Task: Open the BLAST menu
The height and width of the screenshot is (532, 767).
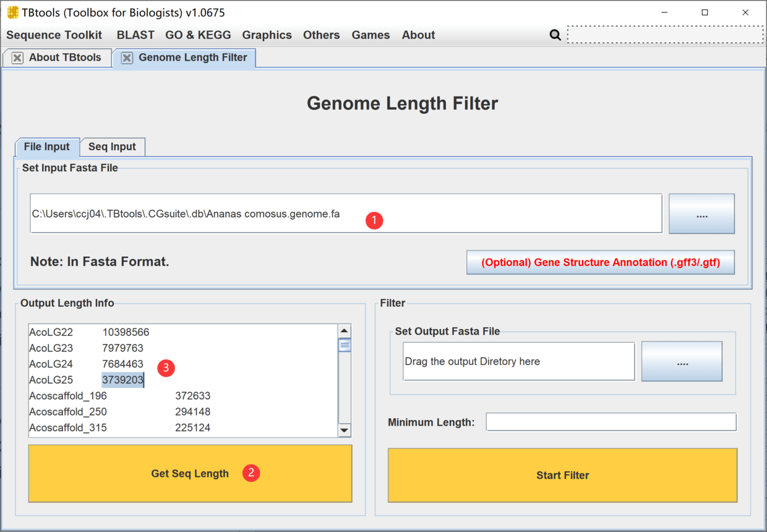Action: [x=135, y=35]
